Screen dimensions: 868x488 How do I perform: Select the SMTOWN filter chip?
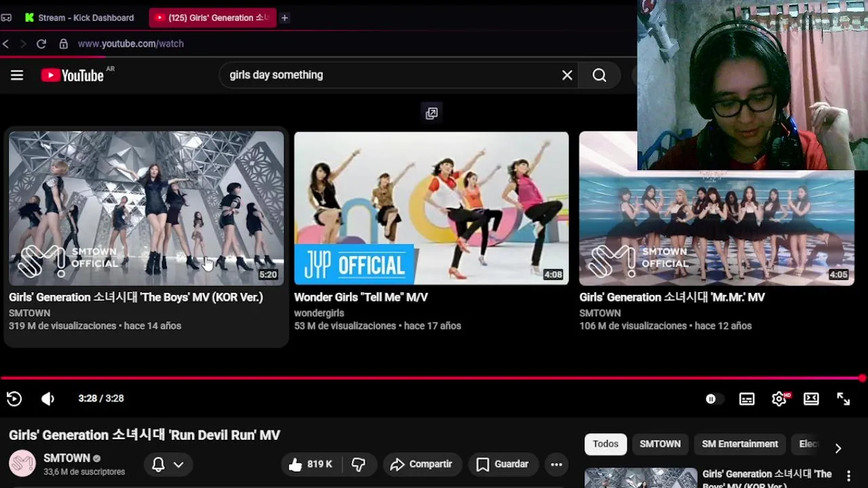point(660,444)
